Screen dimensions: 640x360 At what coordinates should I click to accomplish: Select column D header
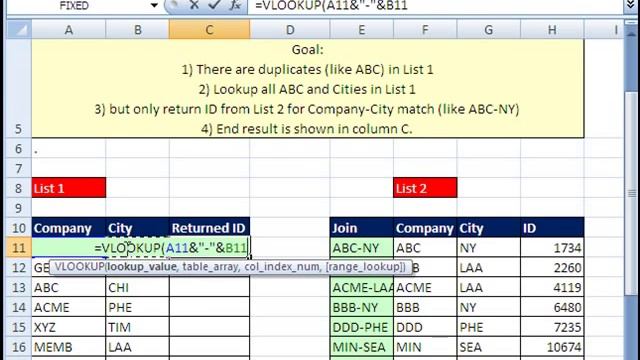coord(290,29)
